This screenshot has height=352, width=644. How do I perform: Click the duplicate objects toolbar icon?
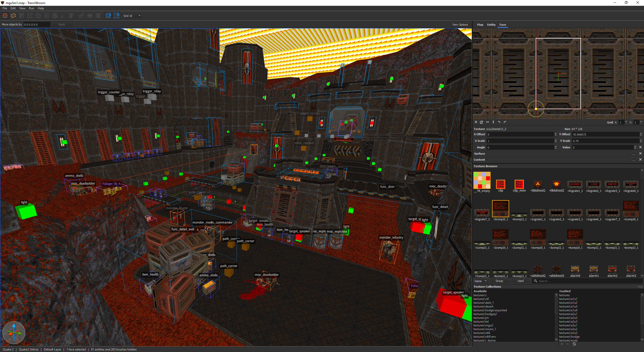(x=81, y=16)
